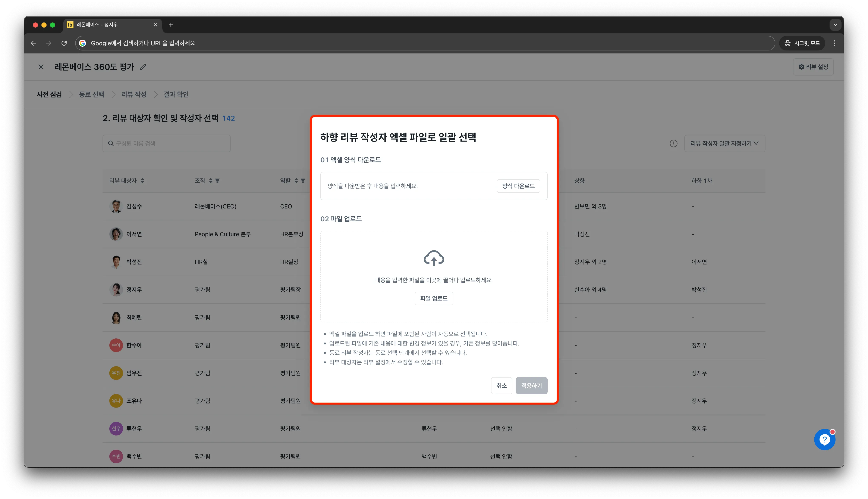This screenshot has width=868, height=499.
Task: Click 한수아 외 4명 cell
Action: (590, 290)
